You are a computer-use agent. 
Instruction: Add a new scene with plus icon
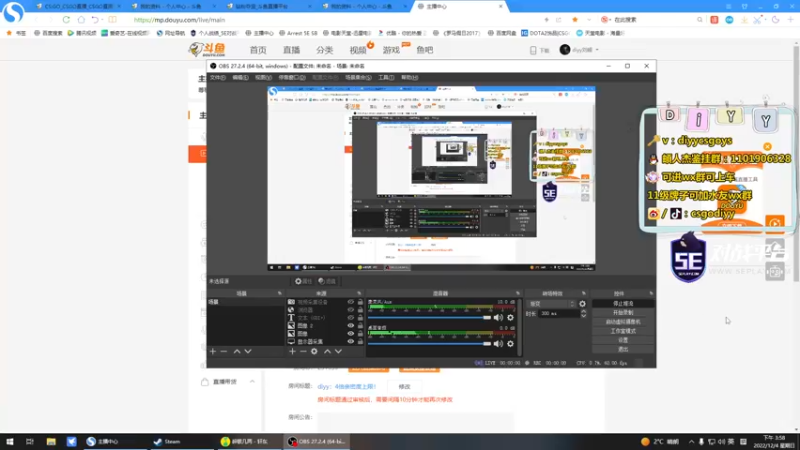pyautogui.click(x=213, y=352)
